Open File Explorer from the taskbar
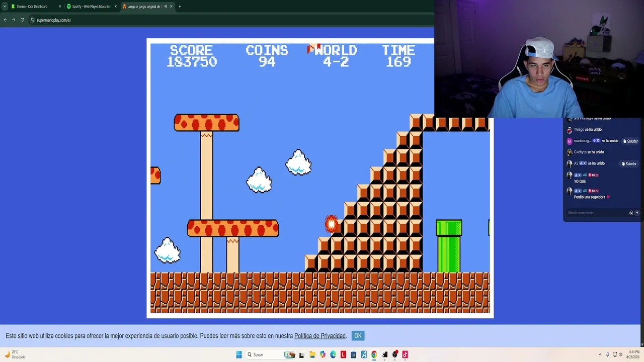The height and width of the screenshot is (362, 644). (x=312, y=354)
